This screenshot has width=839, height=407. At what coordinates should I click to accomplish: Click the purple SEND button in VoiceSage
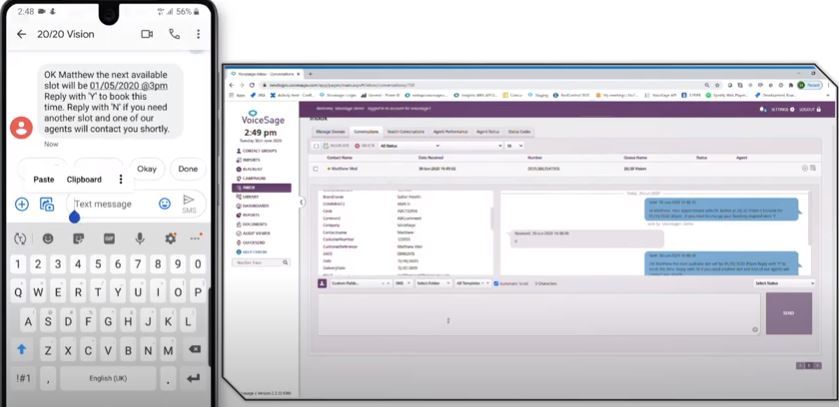pos(789,313)
